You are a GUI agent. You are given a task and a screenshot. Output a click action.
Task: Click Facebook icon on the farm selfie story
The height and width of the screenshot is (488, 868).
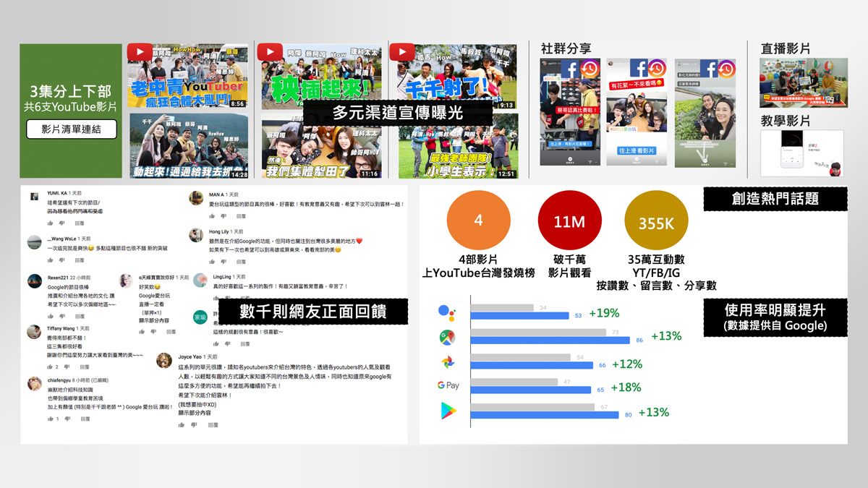708,68
